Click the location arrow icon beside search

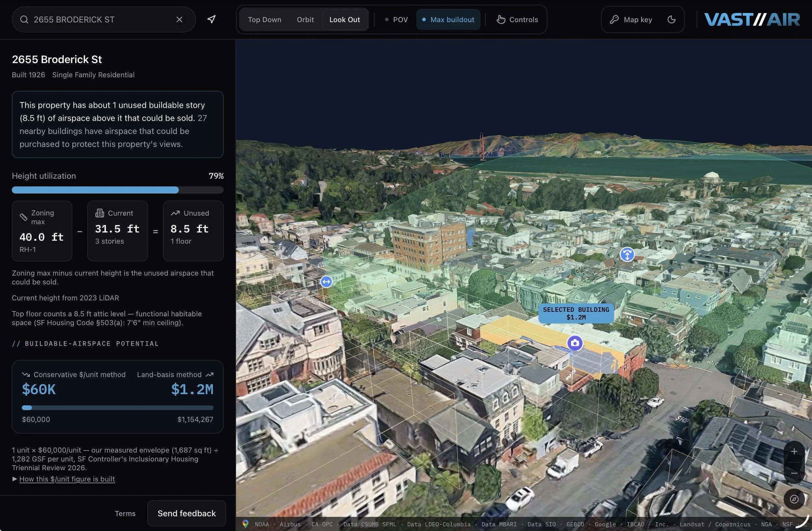coord(211,19)
